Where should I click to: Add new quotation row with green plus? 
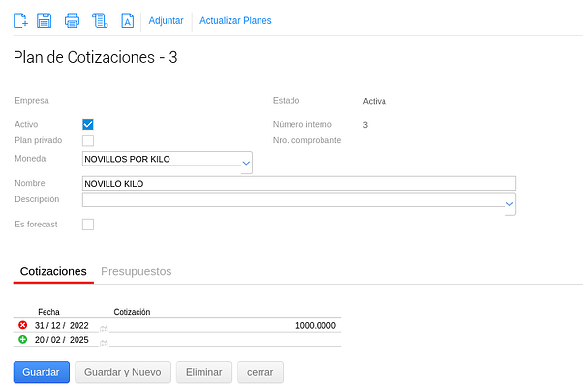(x=23, y=340)
